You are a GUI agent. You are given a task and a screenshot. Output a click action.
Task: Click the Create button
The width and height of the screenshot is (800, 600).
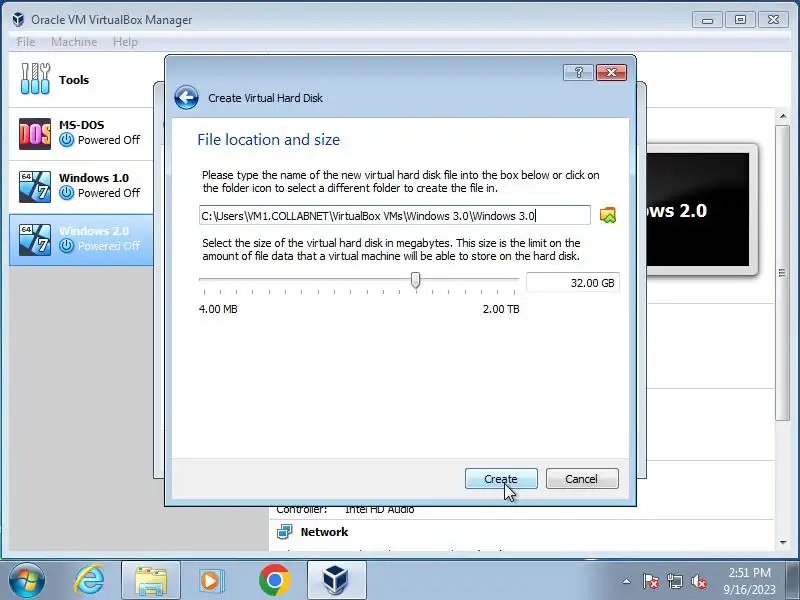point(501,479)
